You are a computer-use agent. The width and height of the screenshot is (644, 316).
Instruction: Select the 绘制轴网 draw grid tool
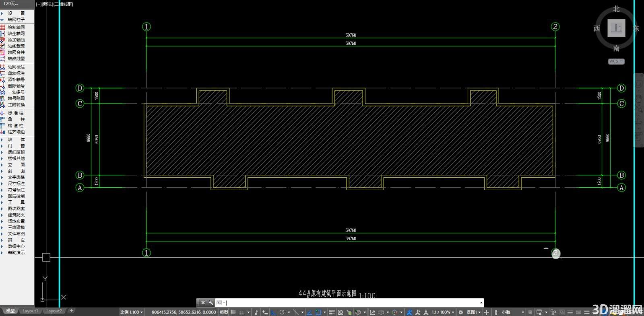click(x=16, y=27)
